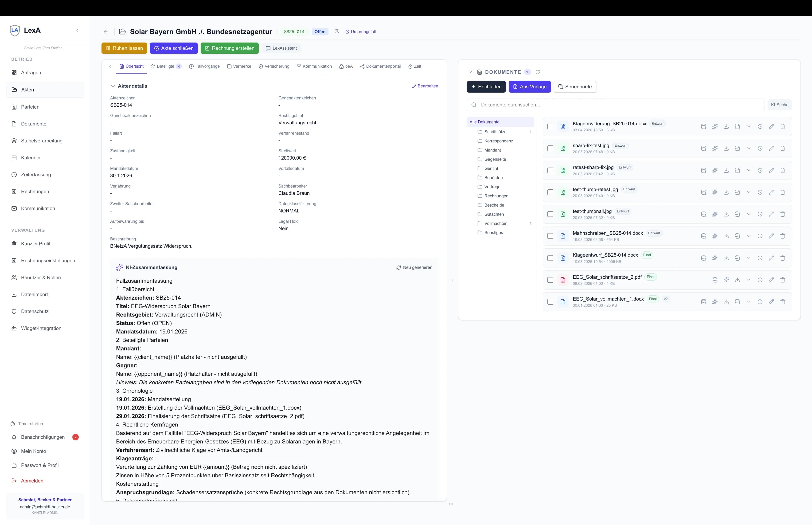
Task: Open the Ursprungsfall link
Action: point(360,32)
